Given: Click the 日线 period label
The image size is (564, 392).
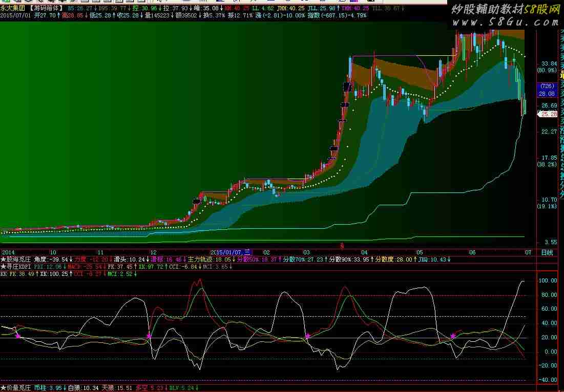Looking at the screenshot, I should (x=547, y=252).
